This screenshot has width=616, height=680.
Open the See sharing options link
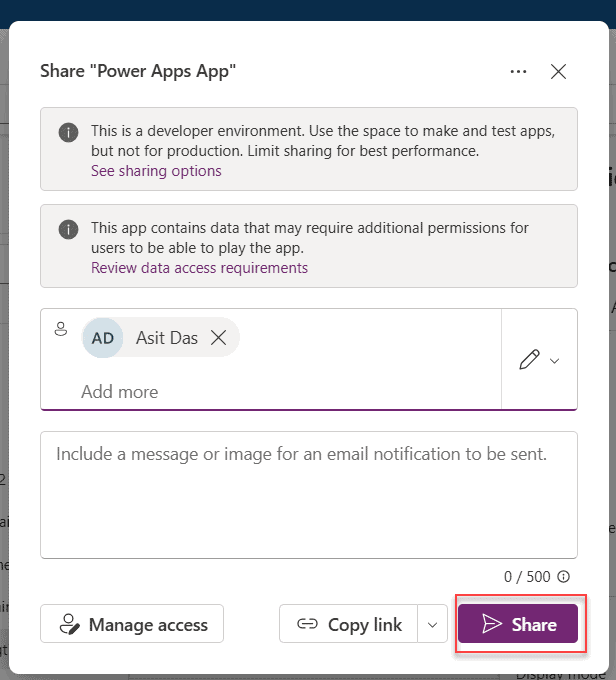(156, 171)
